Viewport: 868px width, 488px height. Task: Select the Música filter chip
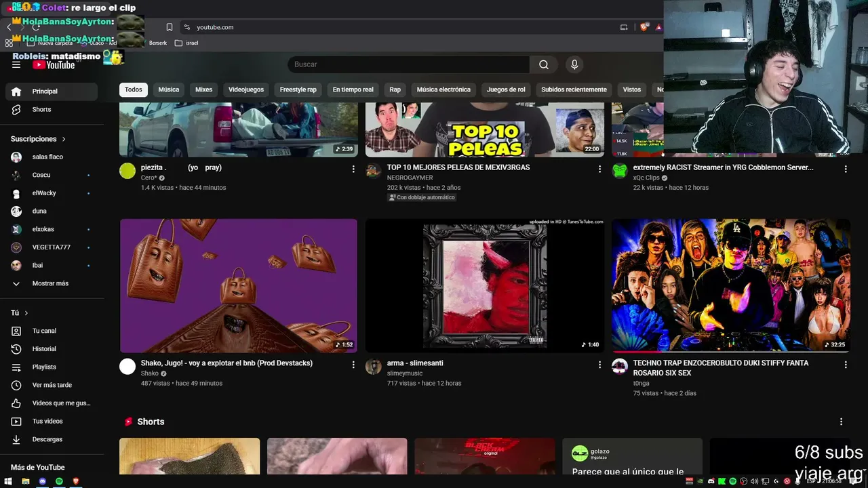coord(169,89)
